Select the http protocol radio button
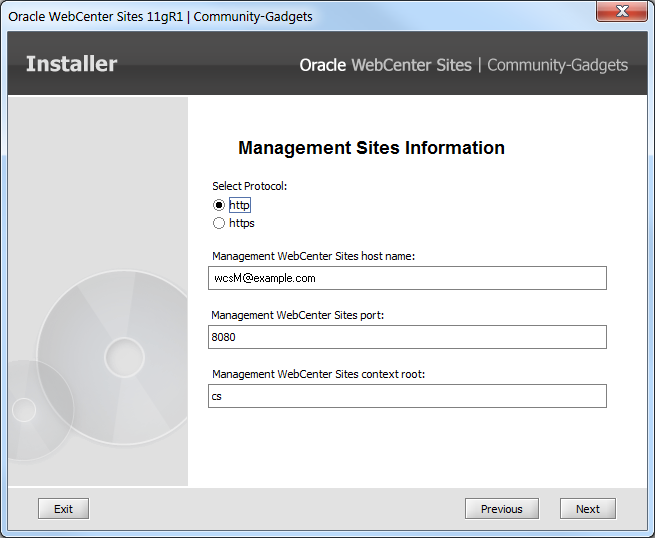 (x=218, y=205)
